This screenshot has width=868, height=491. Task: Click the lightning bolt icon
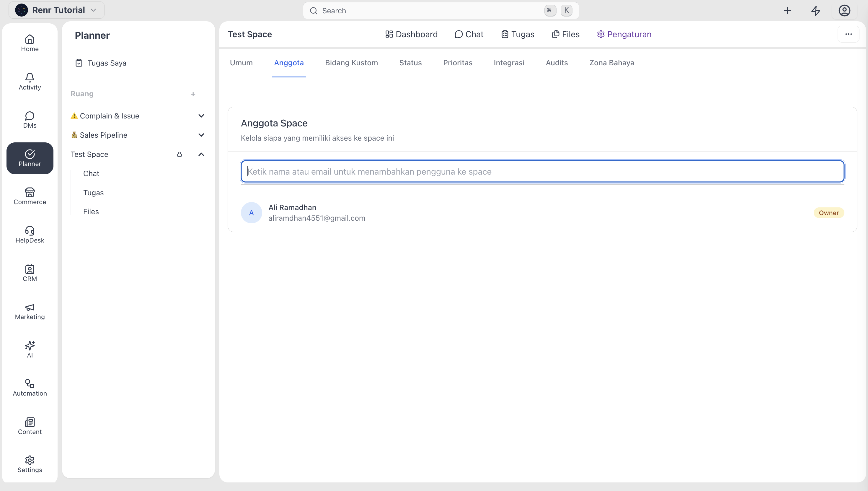[816, 11]
